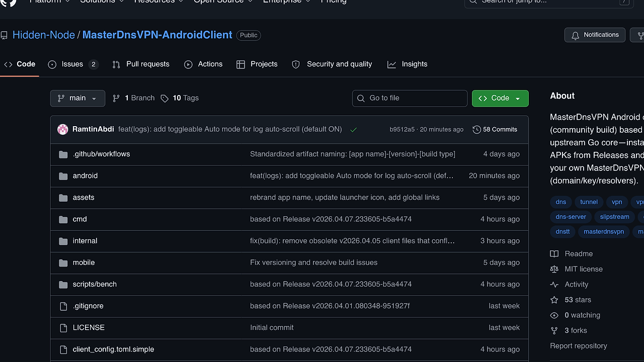Image resolution: width=644 pixels, height=362 pixels.
Task: Open the Readme link in About
Action: coord(572,254)
